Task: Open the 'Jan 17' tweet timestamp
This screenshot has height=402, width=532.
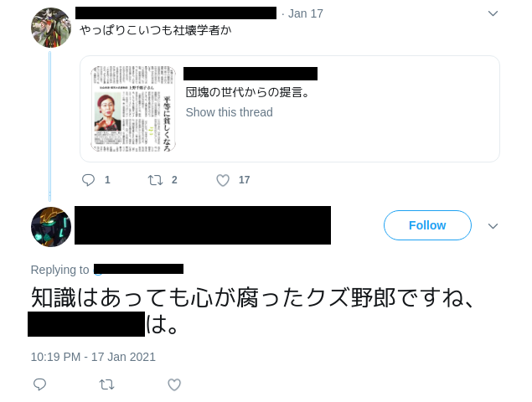Action: (305, 13)
